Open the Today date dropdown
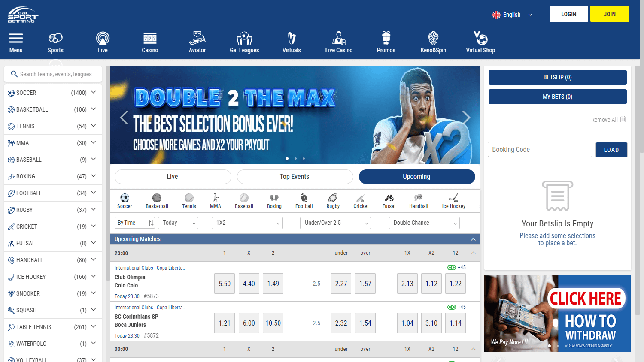 pyautogui.click(x=178, y=223)
